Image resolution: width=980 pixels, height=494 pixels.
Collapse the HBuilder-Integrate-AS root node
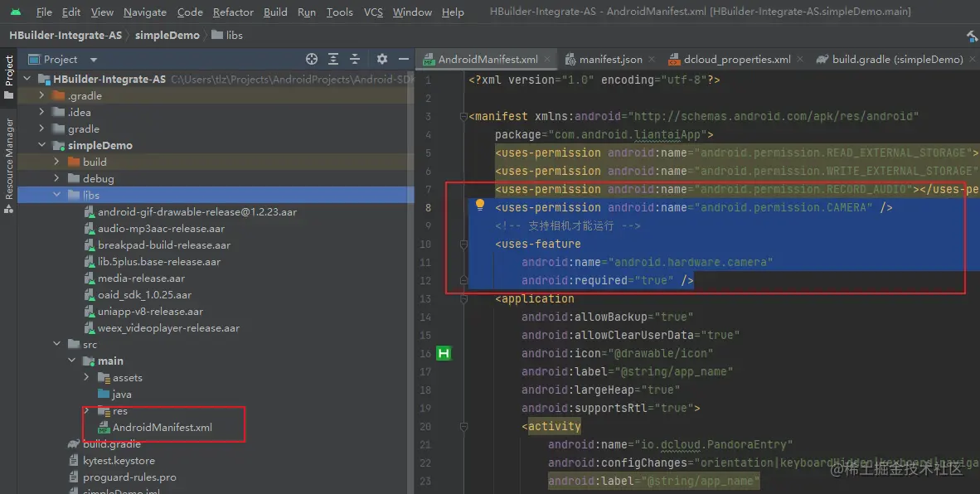coord(27,79)
